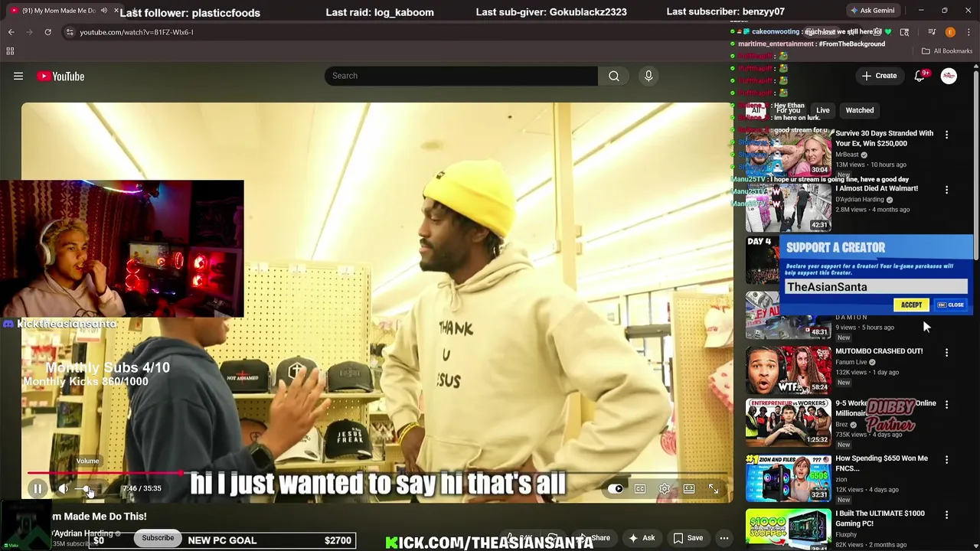Viewport: 980px width, 551px height.
Task: Open the notifications bell
Action: point(920,76)
